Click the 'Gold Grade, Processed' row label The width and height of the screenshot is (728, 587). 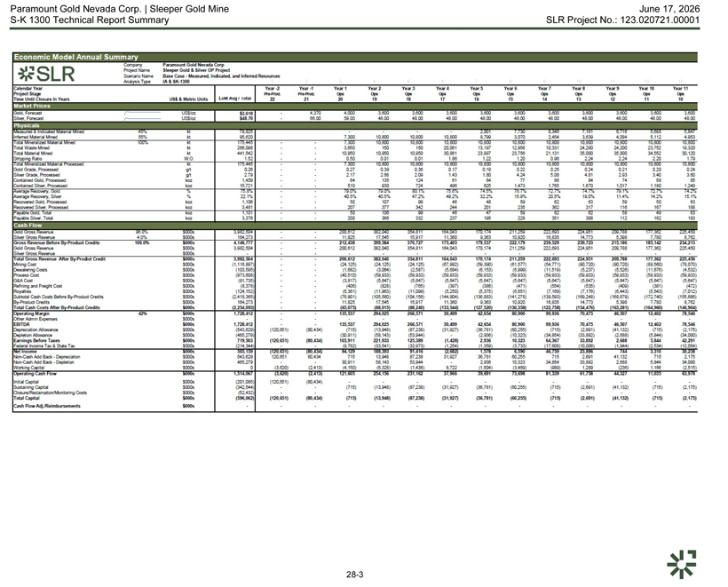[36, 170]
